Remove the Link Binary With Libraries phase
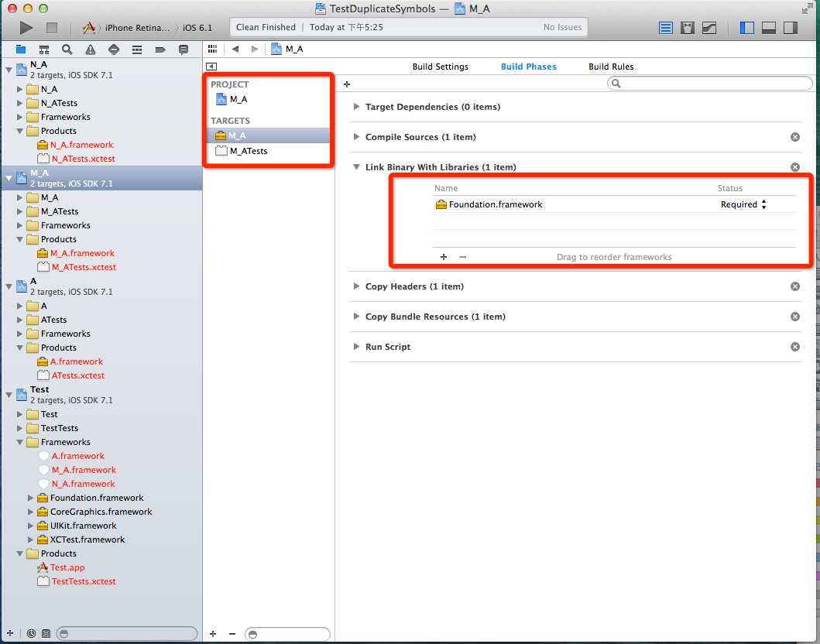This screenshot has height=644, width=820. pos(795,167)
